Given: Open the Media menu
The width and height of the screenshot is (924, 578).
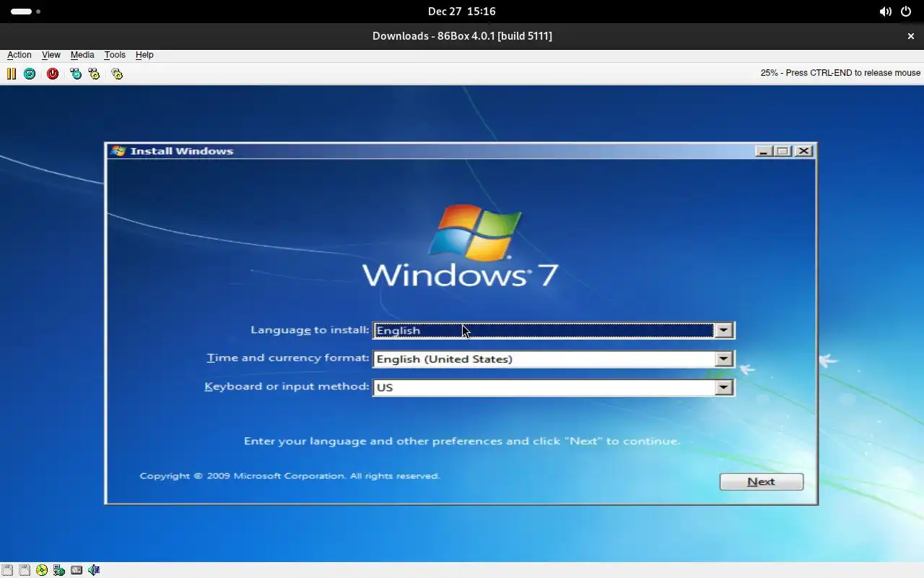Looking at the screenshot, I should click(82, 55).
